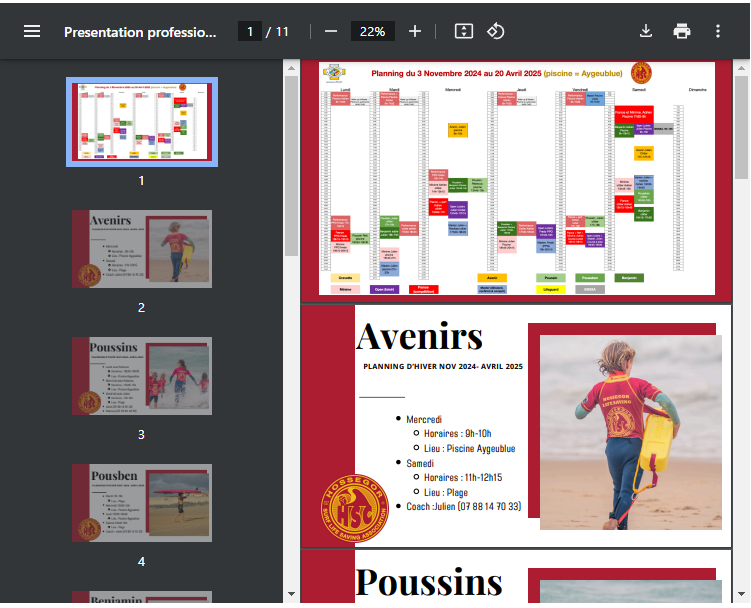Print the document
This screenshot has width=751, height=608.
click(682, 32)
